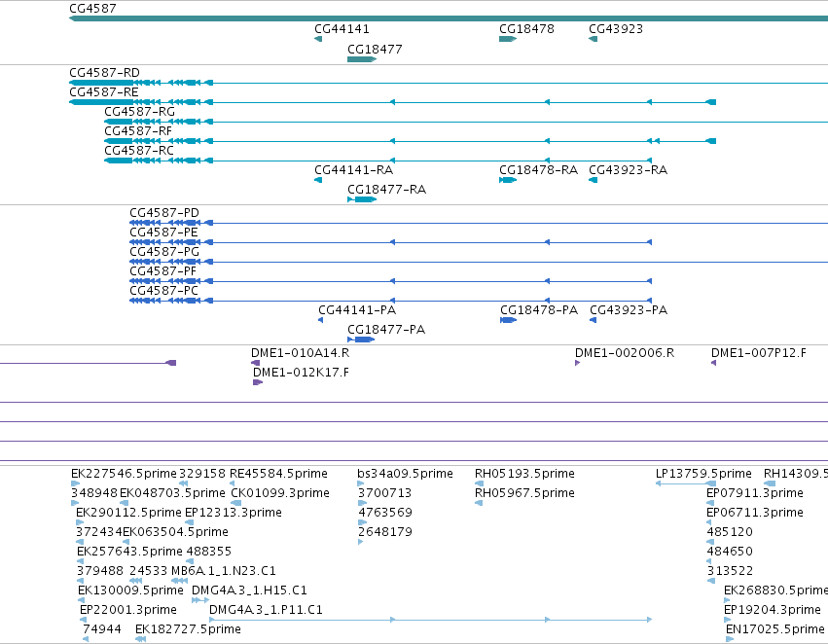Click the MB6A.1_1.N23.C1 feature label

point(224,571)
